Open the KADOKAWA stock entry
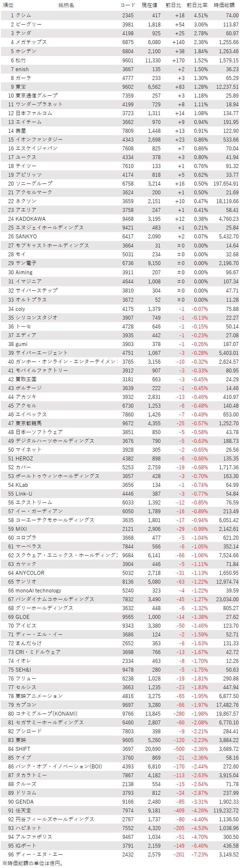This screenshot has height=868, width=240. pos(31,219)
